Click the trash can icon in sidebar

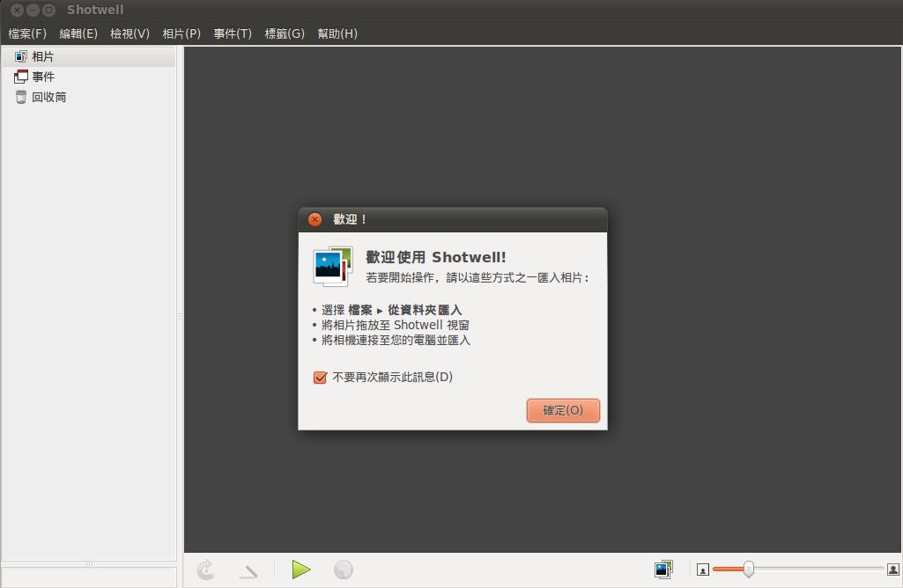21,97
